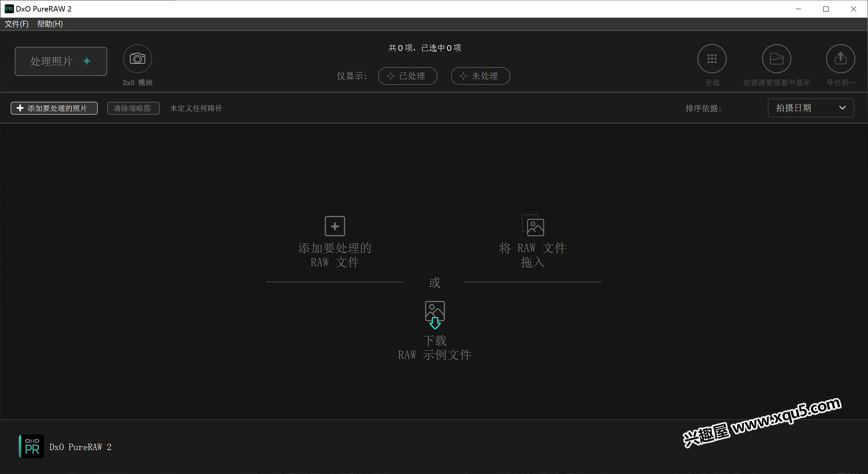Click the 处理照片 button

point(61,61)
